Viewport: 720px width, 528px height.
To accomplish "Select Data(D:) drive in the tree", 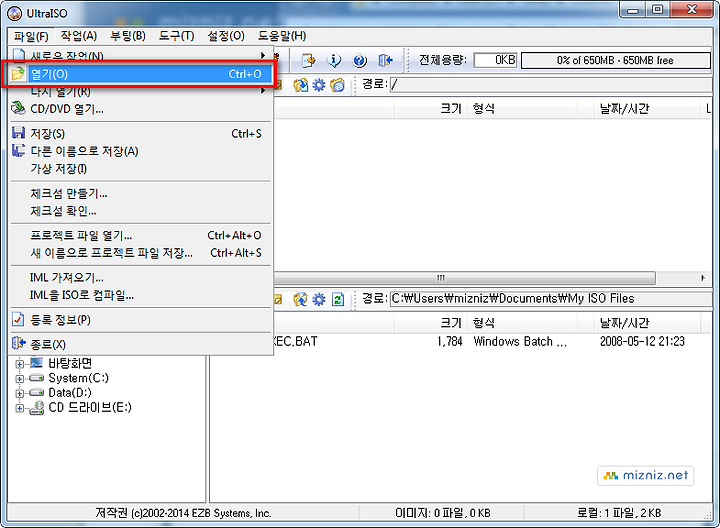I will pos(70,393).
